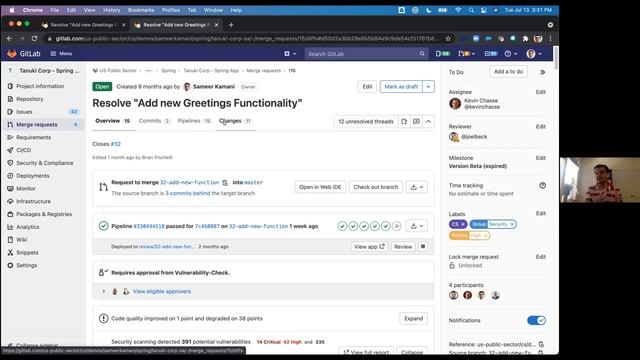Click icon right of the unresolved-thread jump icon
This screenshot has width=640, height=360.
416,121
